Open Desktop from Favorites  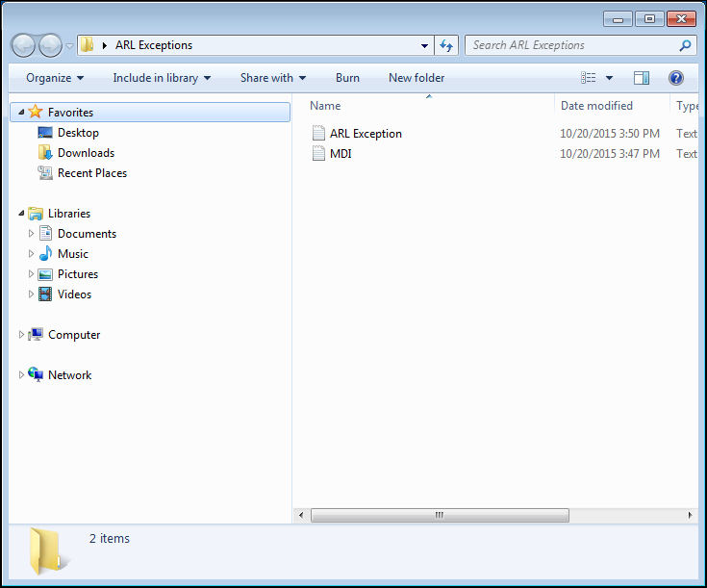click(78, 133)
